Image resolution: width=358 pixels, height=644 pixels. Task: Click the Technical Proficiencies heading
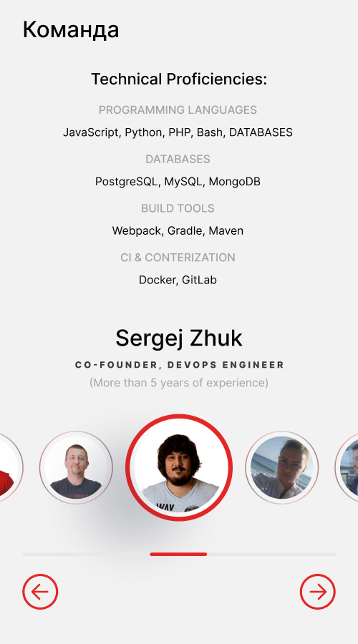(179, 79)
